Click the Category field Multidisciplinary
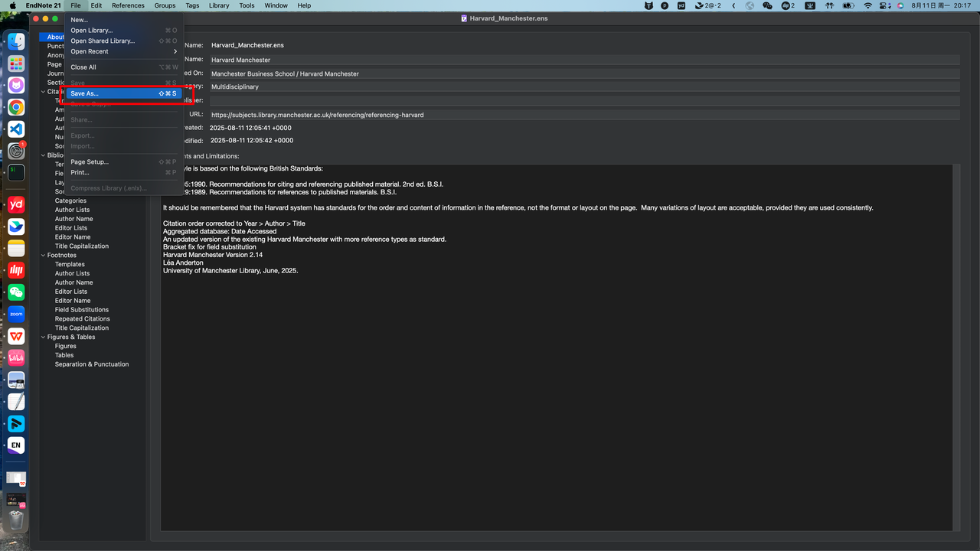The width and height of the screenshot is (980, 551). pos(584,87)
